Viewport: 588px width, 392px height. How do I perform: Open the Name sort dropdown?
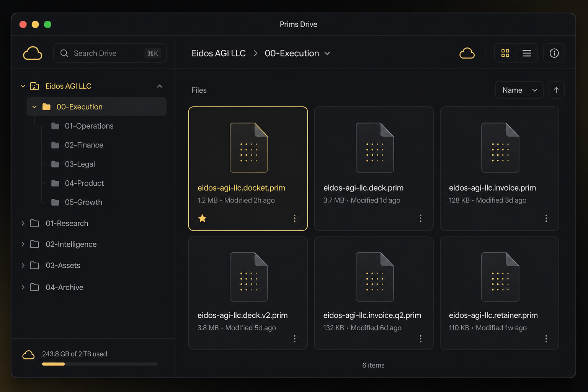[x=519, y=90]
